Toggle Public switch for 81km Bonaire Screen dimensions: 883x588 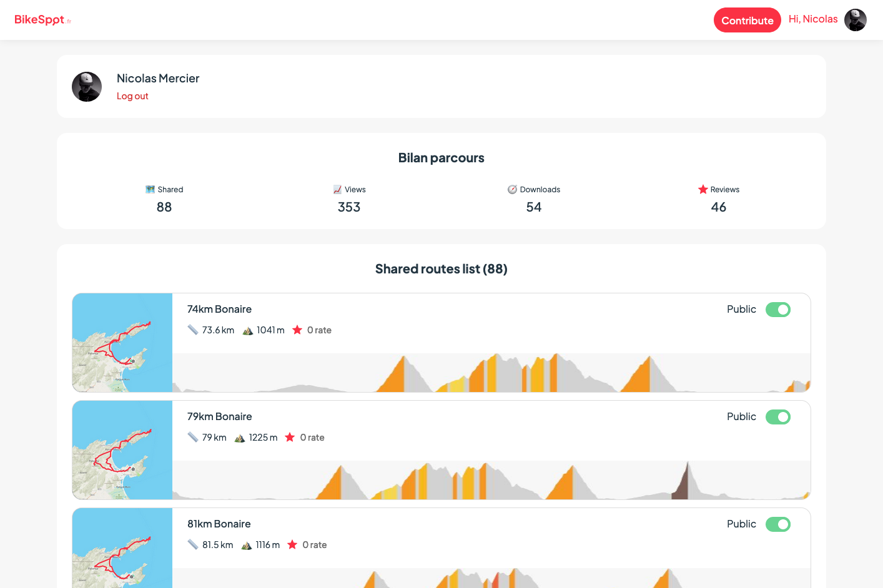pos(778,524)
